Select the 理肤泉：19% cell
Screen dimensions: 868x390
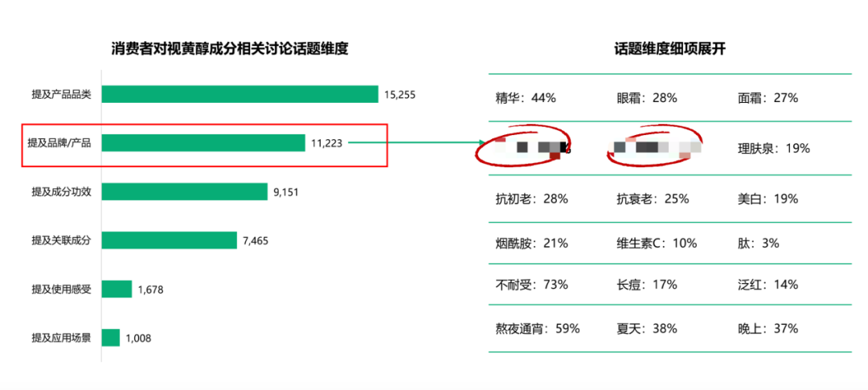click(773, 149)
